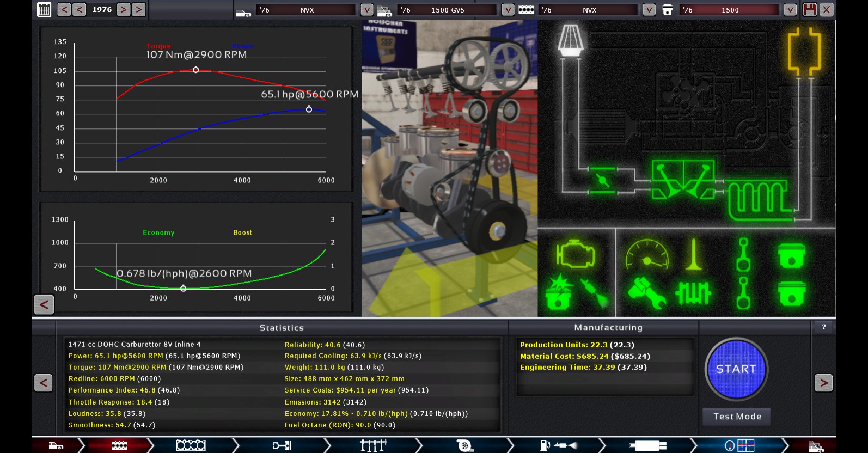Screen dimensions: 868x453
Task: Click the check engine warning icon
Action: 575,254
